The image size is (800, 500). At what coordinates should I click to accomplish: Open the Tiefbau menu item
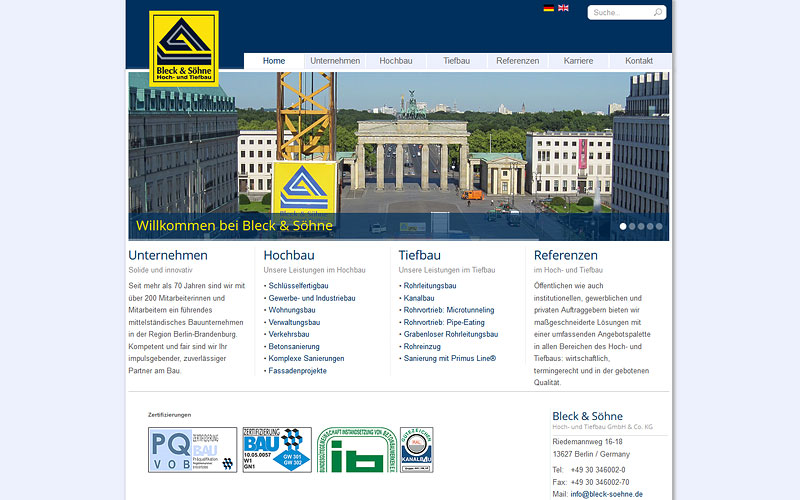[x=457, y=61]
